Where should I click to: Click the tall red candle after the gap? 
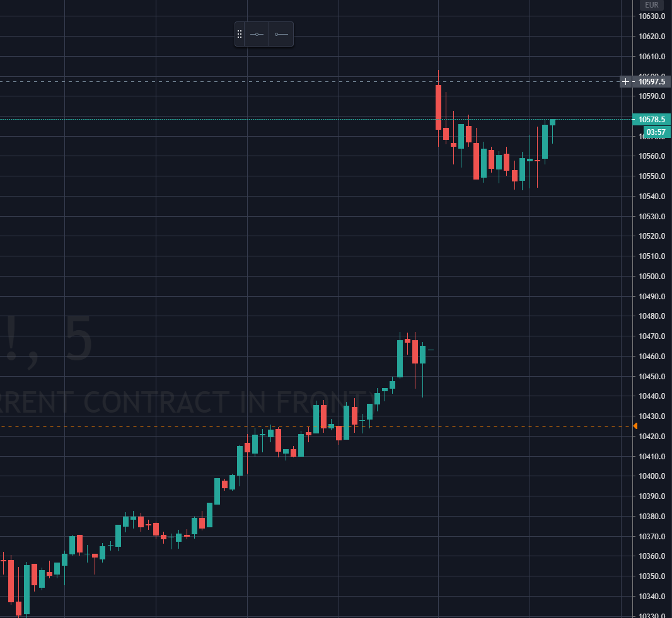pos(438,107)
